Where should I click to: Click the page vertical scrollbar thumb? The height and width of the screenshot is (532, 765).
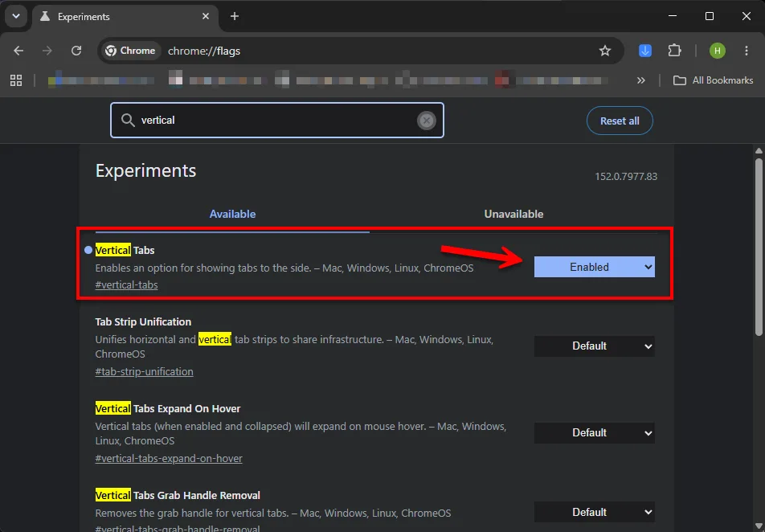(x=759, y=247)
